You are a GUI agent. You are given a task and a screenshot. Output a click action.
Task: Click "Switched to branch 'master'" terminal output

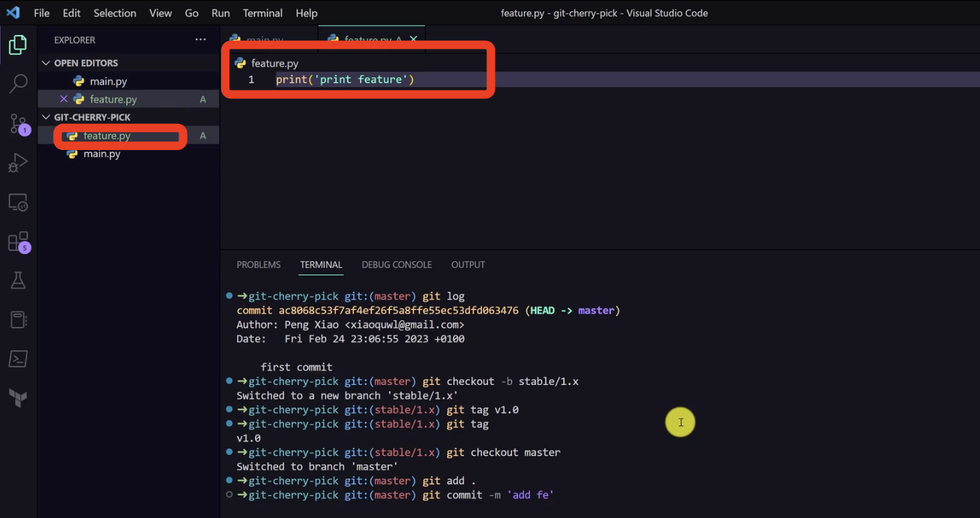click(x=317, y=466)
